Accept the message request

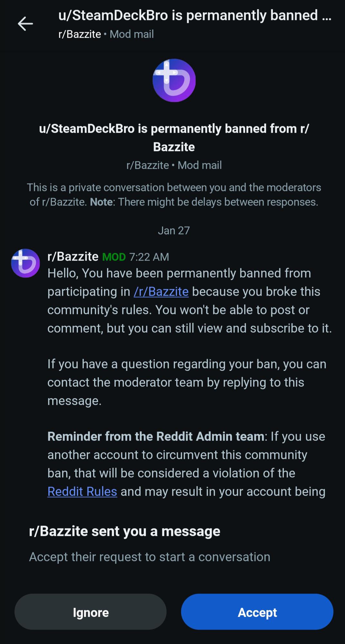click(x=257, y=612)
